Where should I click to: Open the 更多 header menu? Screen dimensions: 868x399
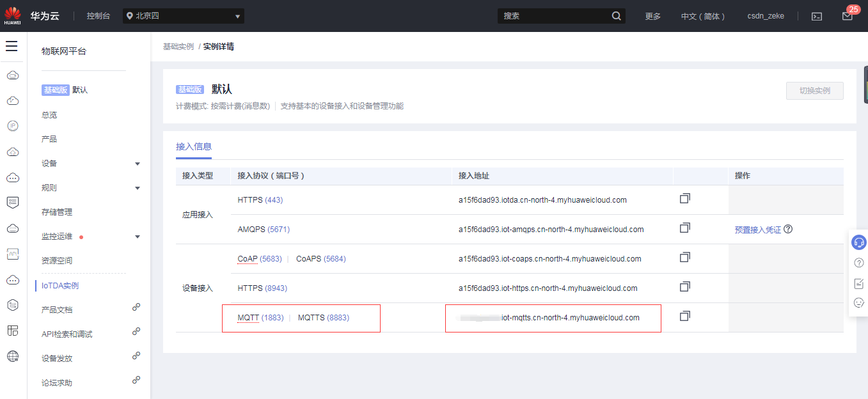(x=653, y=16)
